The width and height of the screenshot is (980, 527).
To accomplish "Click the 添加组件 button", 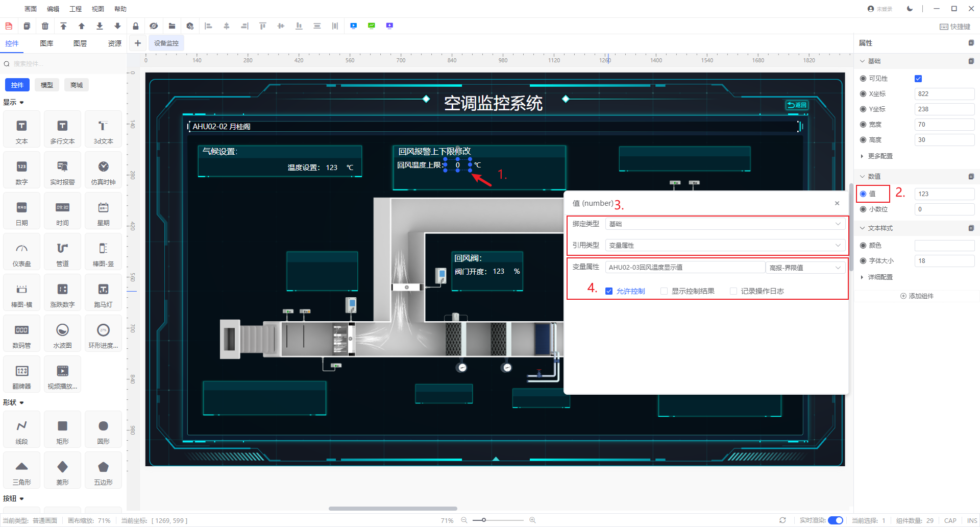I will click(917, 296).
